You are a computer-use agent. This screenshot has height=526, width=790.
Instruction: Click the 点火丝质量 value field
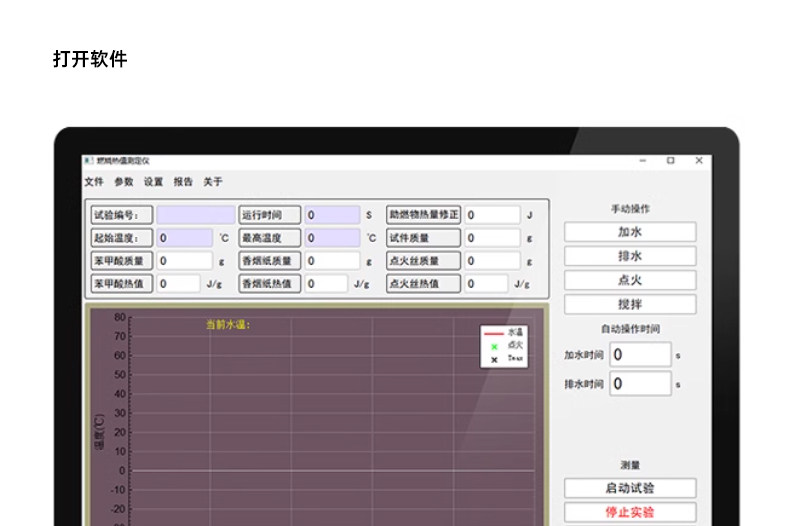click(492, 261)
